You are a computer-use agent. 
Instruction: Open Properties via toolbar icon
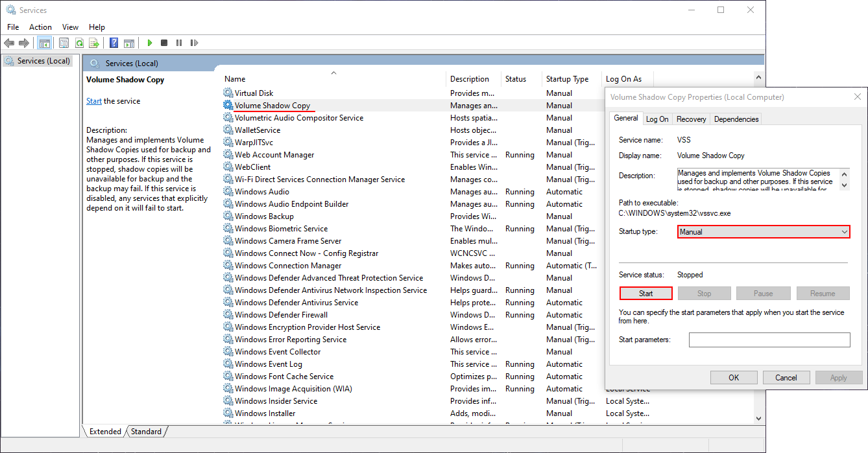(64, 43)
